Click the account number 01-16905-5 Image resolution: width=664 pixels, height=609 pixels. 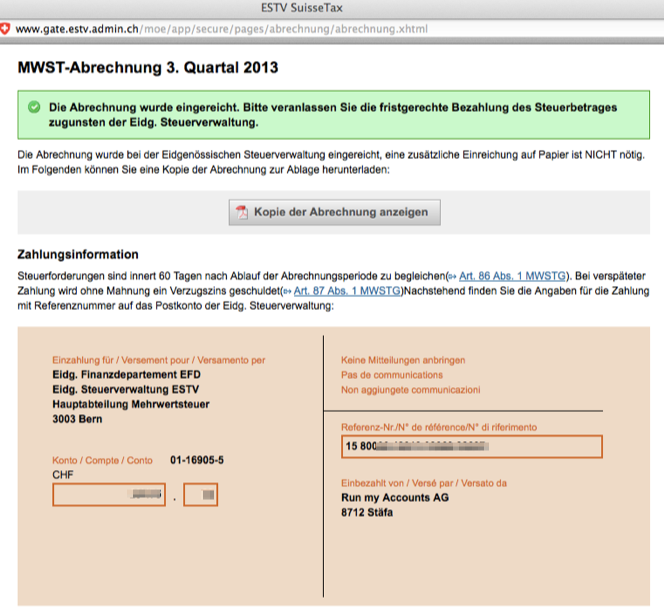click(197, 460)
